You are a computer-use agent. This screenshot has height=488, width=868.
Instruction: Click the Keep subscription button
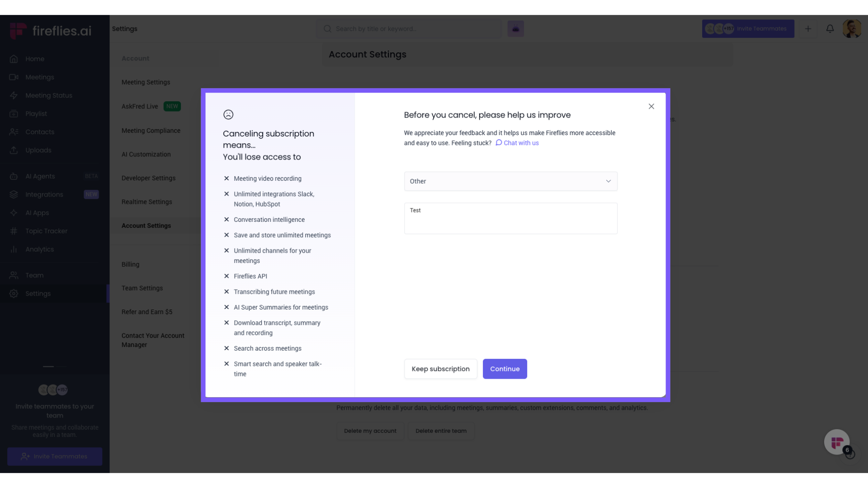pos(440,369)
